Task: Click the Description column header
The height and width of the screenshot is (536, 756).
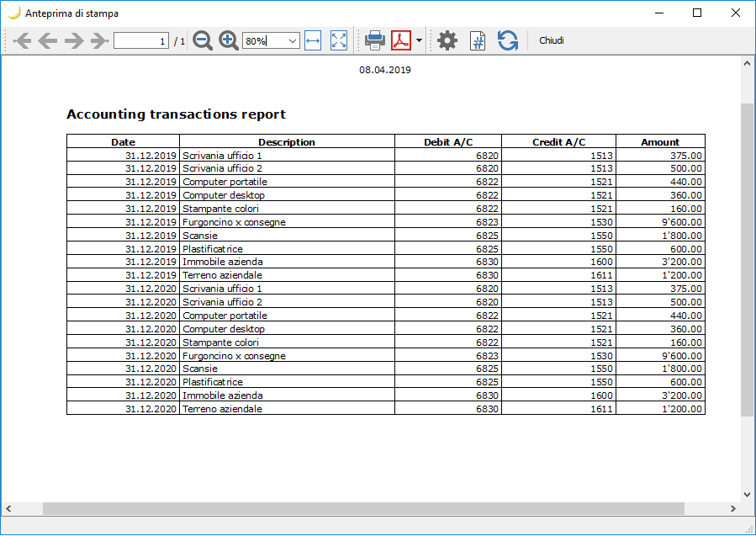Action: click(x=287, y=142)
